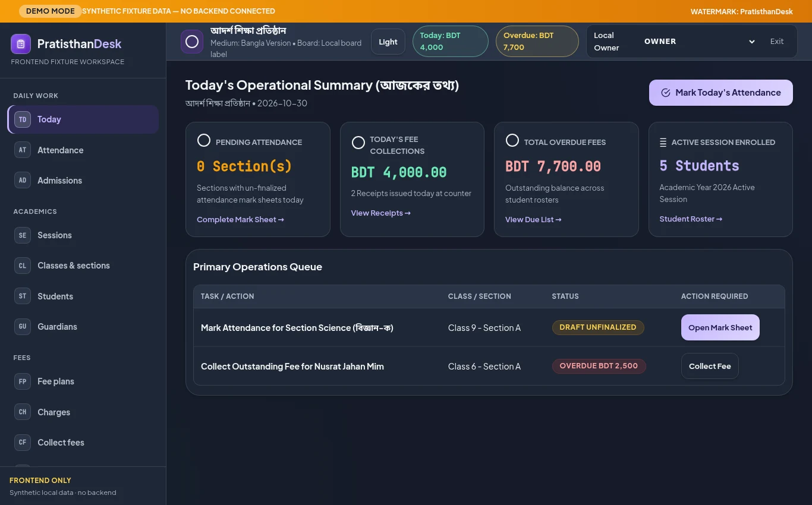Click the Mark Today's Attendance button
812x505 pixels.
(x=720, y=93)
